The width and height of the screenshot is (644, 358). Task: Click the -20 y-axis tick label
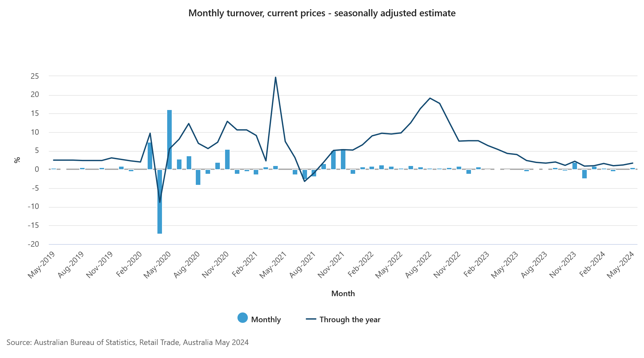(33, 244)
